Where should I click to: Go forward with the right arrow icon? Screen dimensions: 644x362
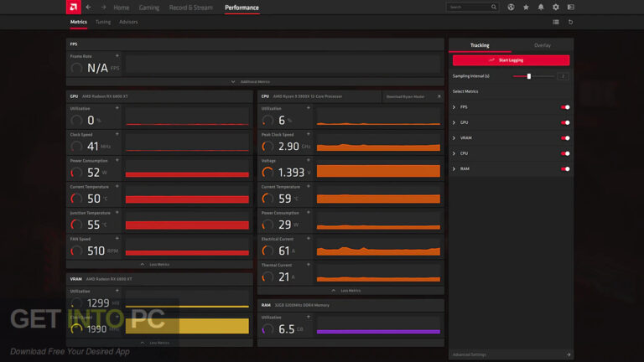103,8
